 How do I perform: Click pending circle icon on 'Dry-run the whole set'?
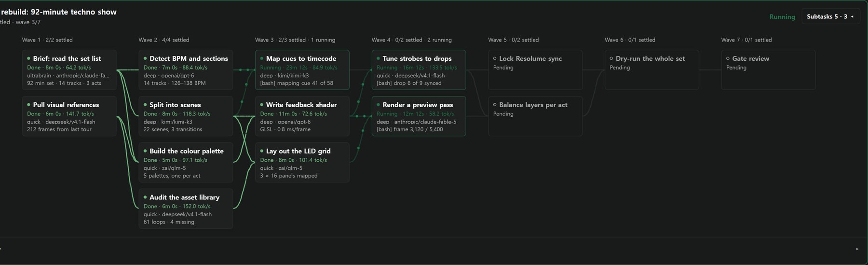[x=611, y=58]
